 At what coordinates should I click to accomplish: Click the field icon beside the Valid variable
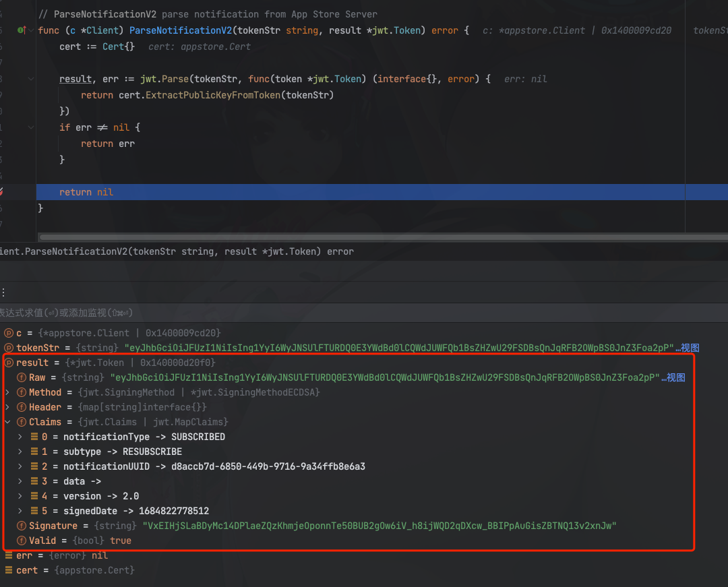(x=21, y=540)
